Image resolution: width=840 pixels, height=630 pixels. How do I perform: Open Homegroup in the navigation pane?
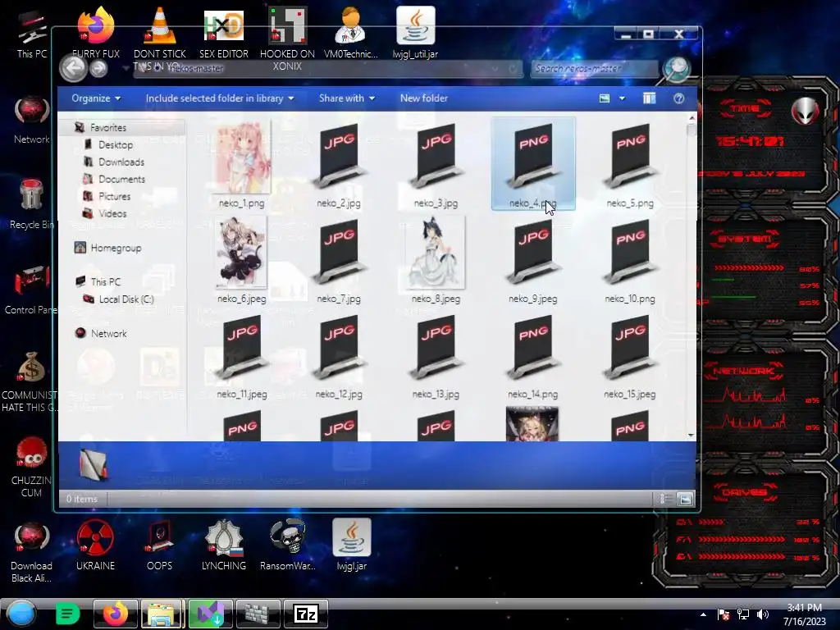coord(116,248)
